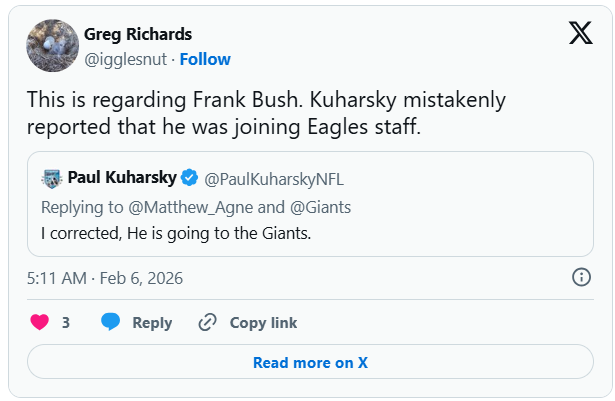615x401 pixels.
Task: Open Paul Kuharsky's small profile picture
Action: (52, 178)
